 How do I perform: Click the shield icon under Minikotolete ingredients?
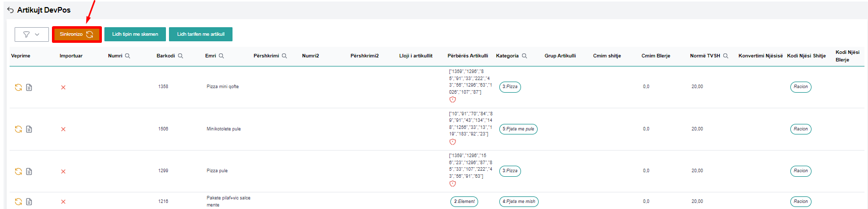click(x=452, y=142)
